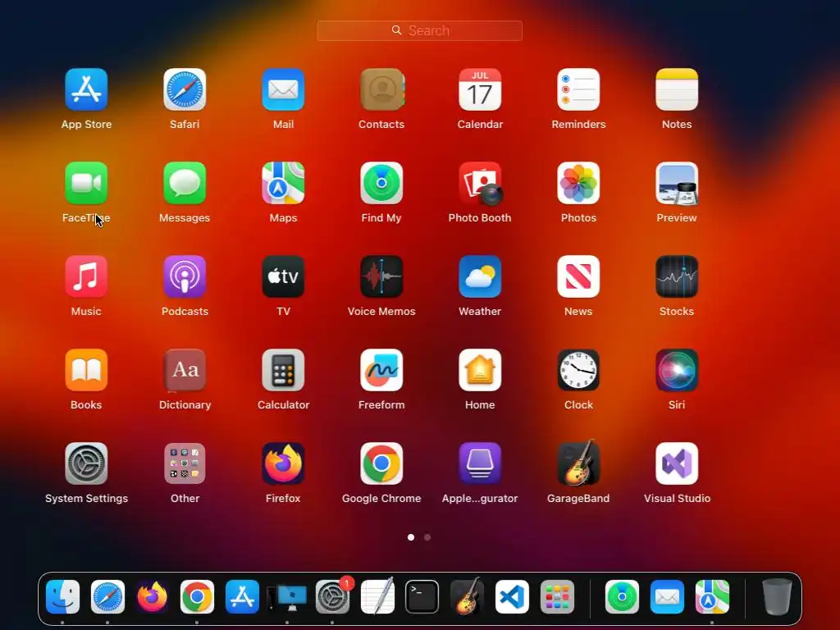
Task: Open the Mail app in Launchpad grid
Action: 283,89
